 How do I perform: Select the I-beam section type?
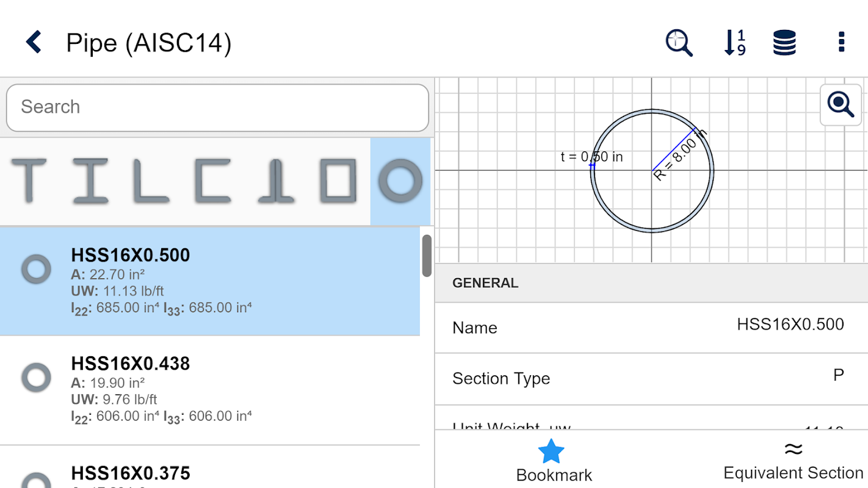[90, 181]
